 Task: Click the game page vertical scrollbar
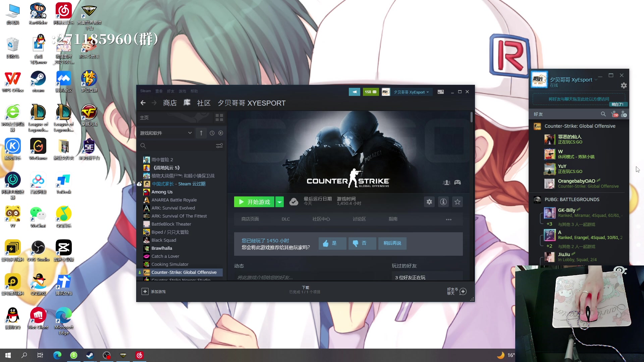point(472,117)
